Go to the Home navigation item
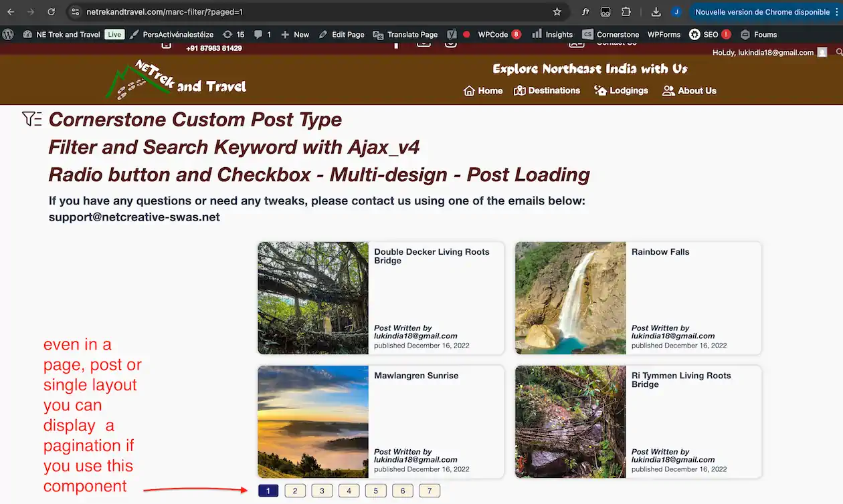The image size is (843, 504). tap(483, 91)
